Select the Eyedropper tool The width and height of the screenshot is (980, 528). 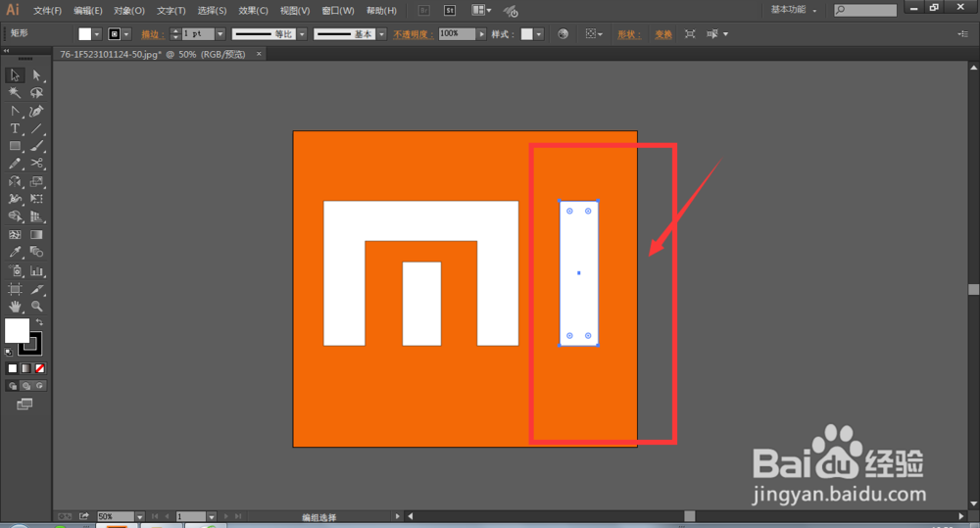pos(15,253)
